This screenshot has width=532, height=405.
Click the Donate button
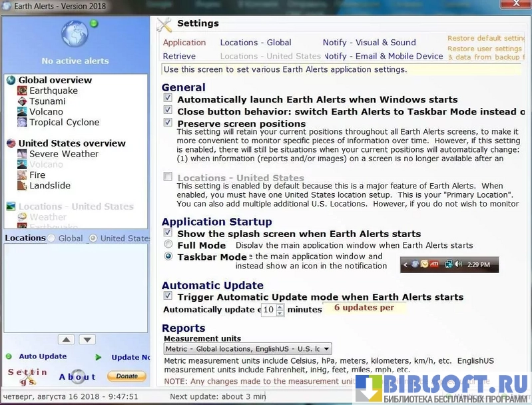tap(127, 376)
